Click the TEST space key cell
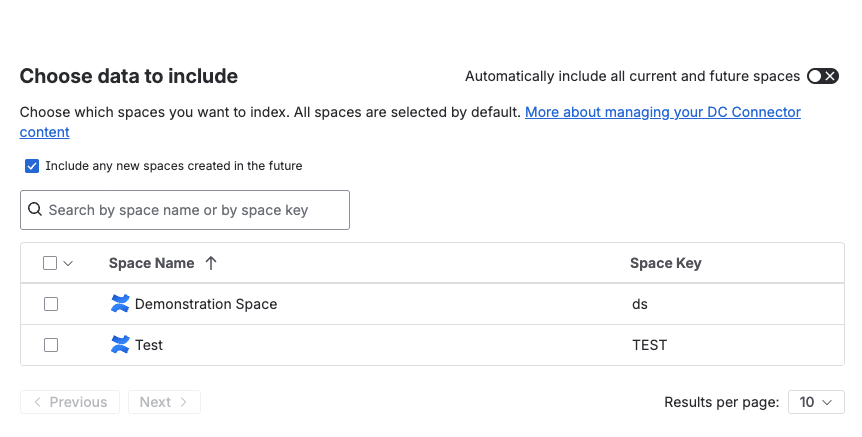This screenshot has height=437, width=862. pyautogui.click(x=649, y=345)
